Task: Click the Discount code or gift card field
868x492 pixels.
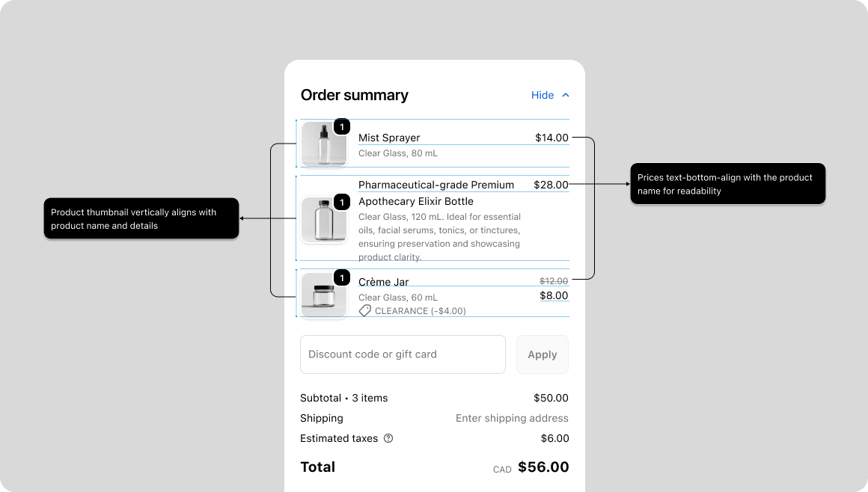Action: [x=403, y=354]
